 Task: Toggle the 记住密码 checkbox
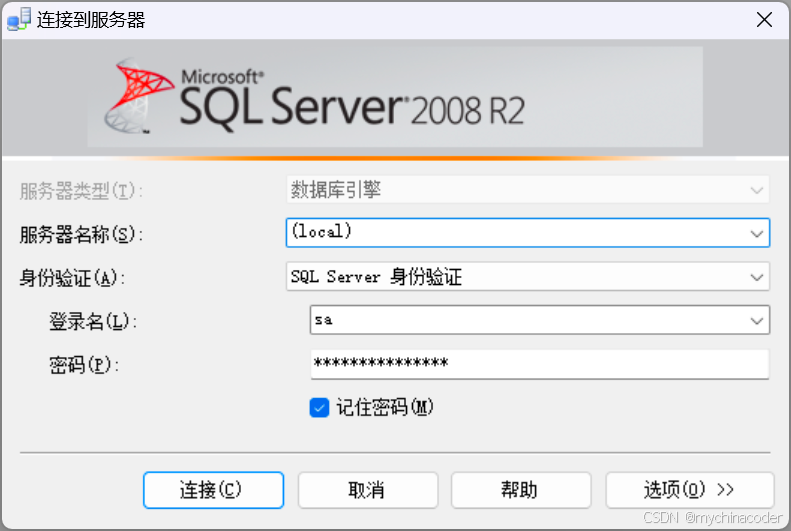319,407
